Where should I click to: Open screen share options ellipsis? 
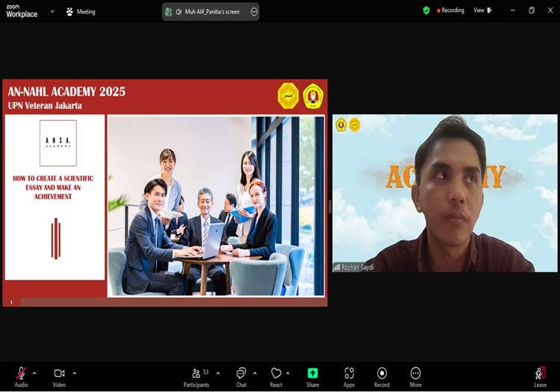[x=254, y=12]
